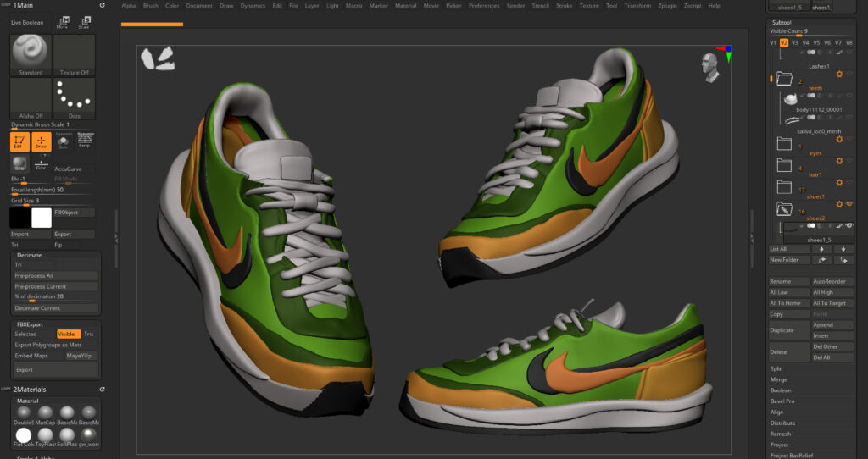Click the Solo dynamic icon

point(63,141)
